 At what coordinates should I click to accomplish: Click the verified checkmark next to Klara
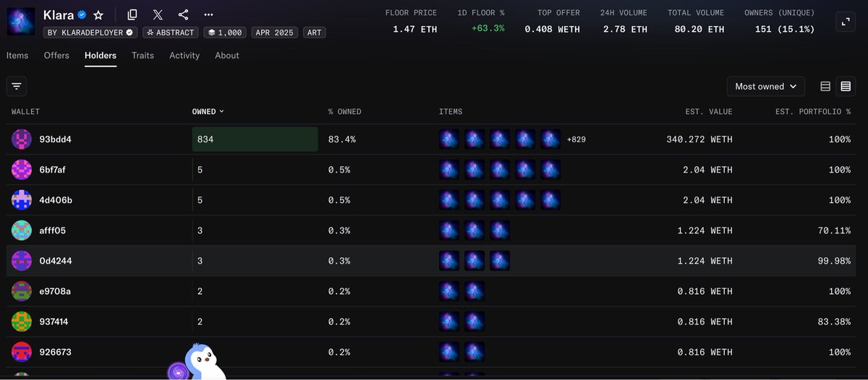pyautogui.click(x=82, y=14)
